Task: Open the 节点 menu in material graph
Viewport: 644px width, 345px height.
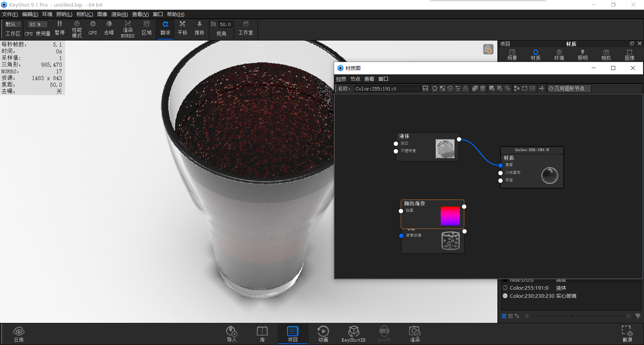Action: pos(355,79)
